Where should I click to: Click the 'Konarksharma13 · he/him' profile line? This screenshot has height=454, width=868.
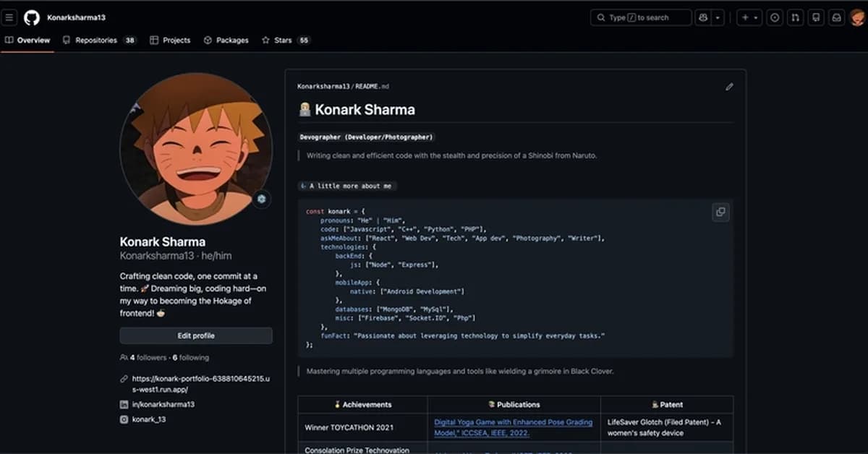coord(176,256)
